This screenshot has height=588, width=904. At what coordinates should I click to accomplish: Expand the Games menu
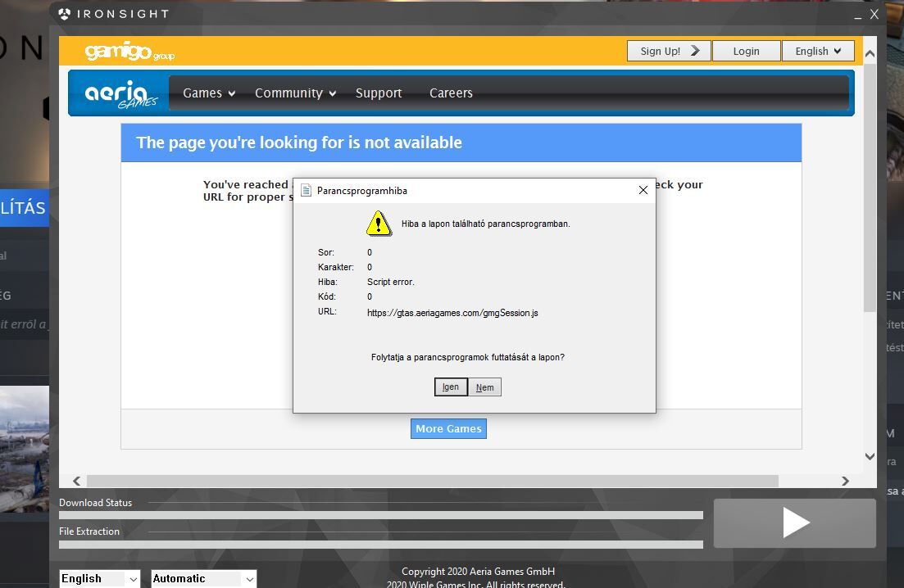(x=209, y=93)
